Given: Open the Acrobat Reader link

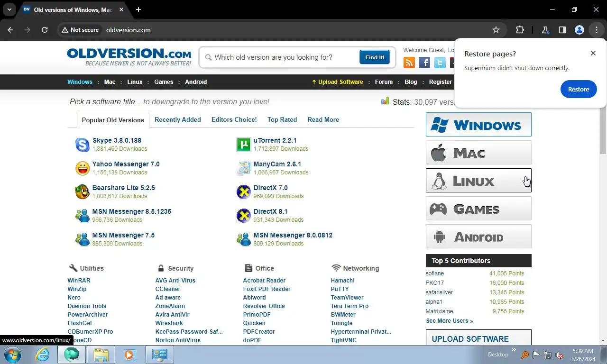Looking at the screenshot, I should click(x=264, y=281).
